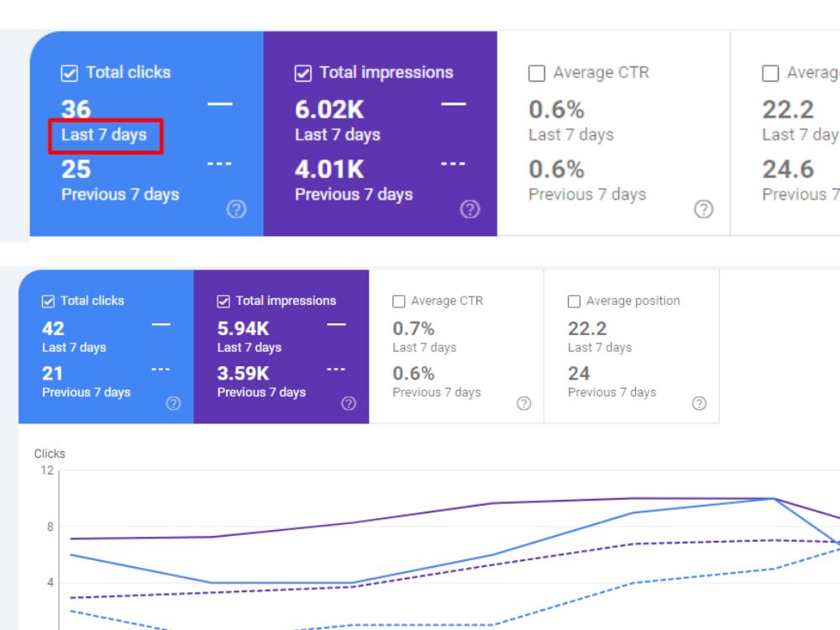
Task: Click Total impressions label in upper panel
Action: click(x=386, y=72)
